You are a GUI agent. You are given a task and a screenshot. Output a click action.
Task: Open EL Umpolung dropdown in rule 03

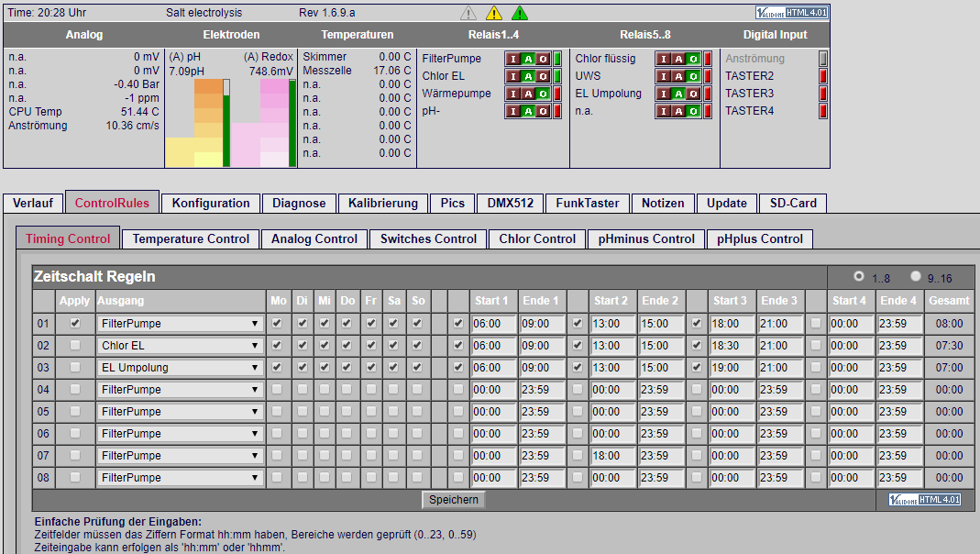(180, 368)
